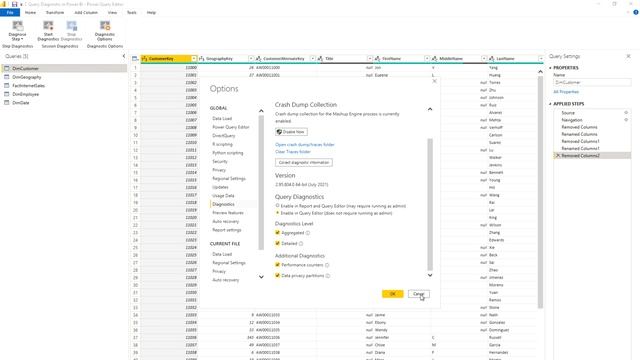Click the All Properties link
The image size is (640, 360).
tap(566, 92)
